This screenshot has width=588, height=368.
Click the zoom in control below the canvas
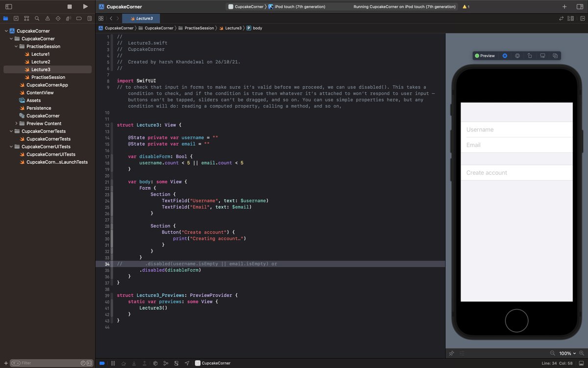coord(582,353)
